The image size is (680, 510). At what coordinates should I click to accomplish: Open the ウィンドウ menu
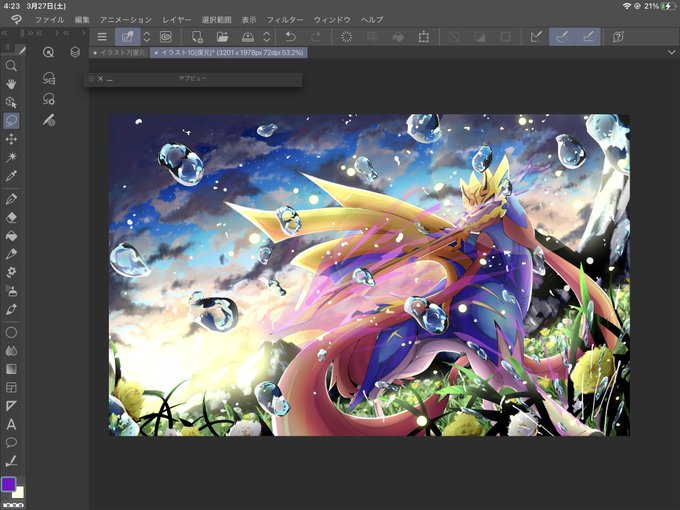pos(332,20)
